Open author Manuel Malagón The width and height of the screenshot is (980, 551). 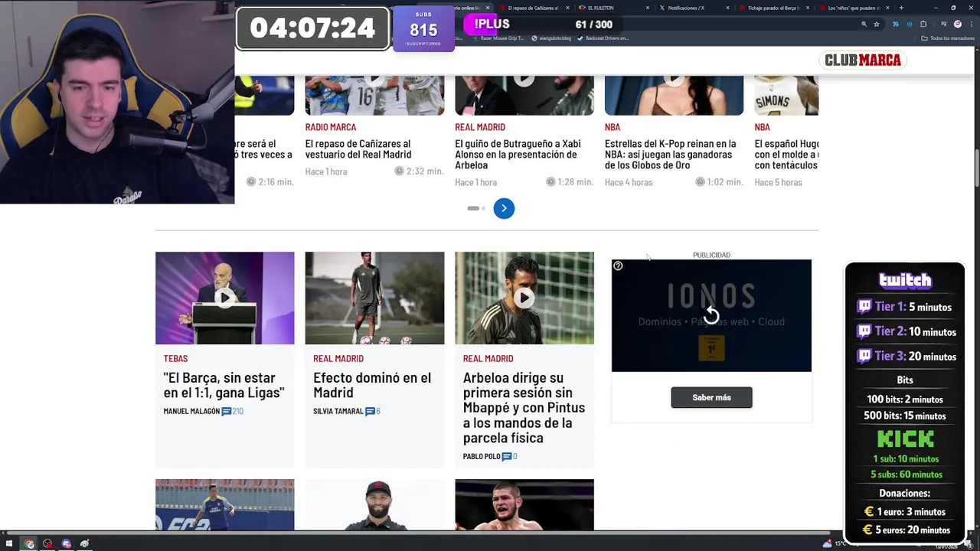[191, 412]
